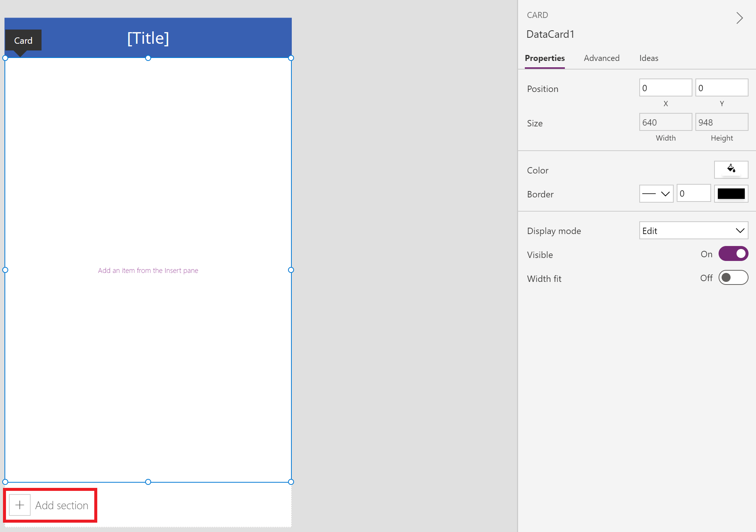The image size is (756, 532).
Task: Switch to the Advanced tab
Action: [602, 58]
